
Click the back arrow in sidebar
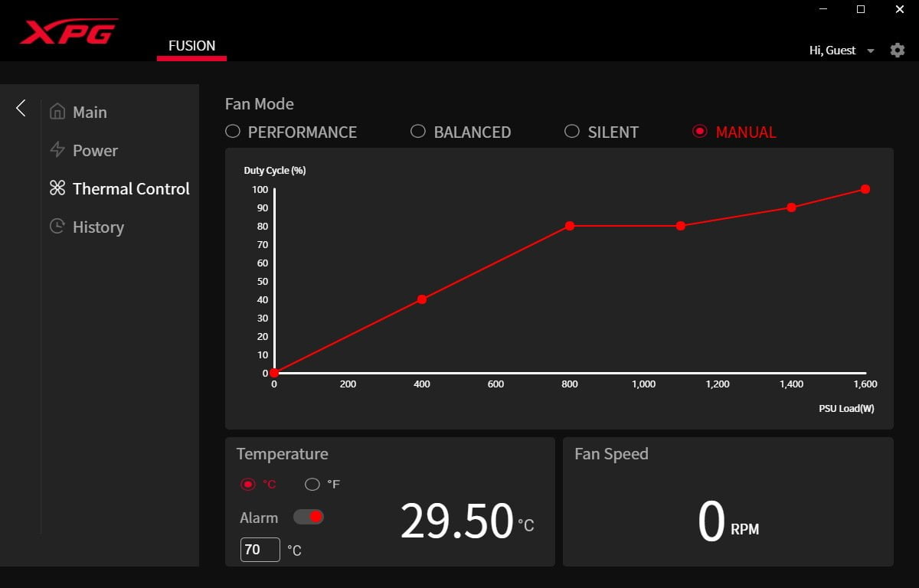[21, 108]
